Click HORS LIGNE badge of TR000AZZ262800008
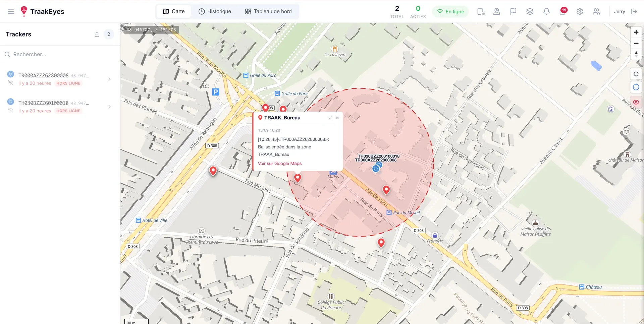 pos(68,83)
